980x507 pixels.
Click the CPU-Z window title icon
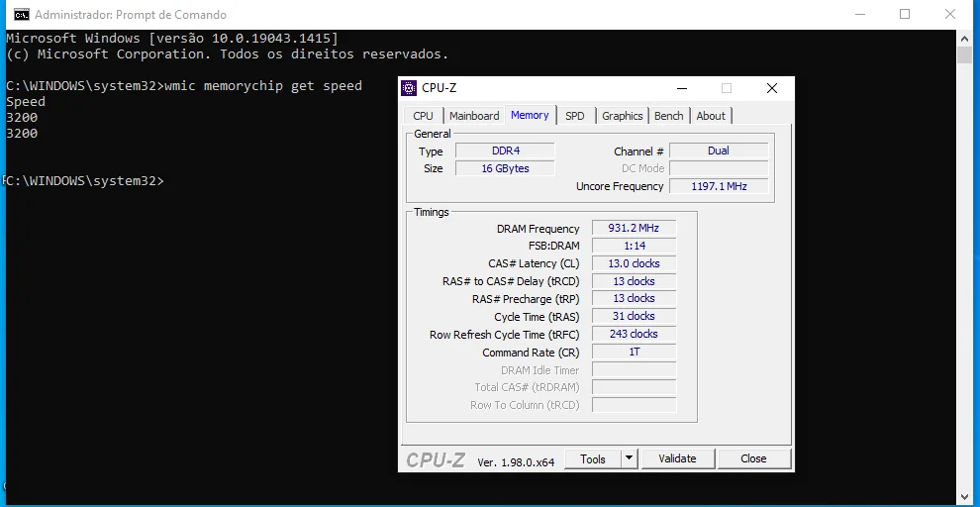pyautogui.click(x=409, y=88)
